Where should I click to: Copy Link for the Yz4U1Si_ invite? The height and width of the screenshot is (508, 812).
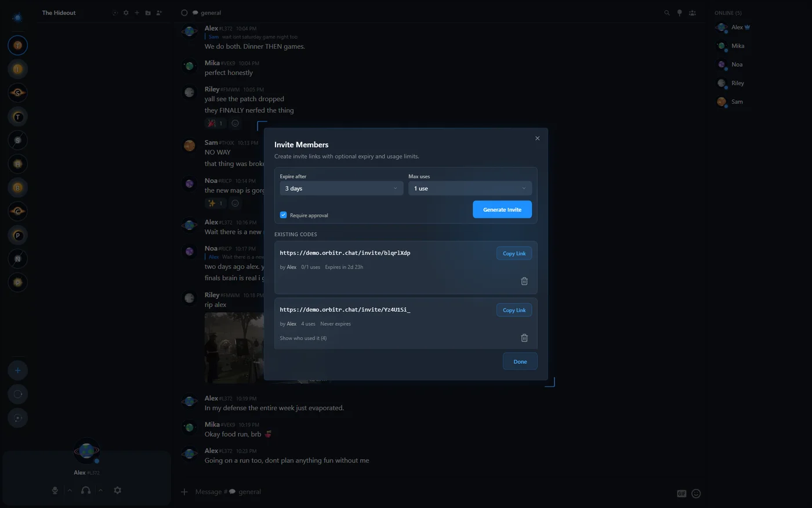[x=514, y=310]
